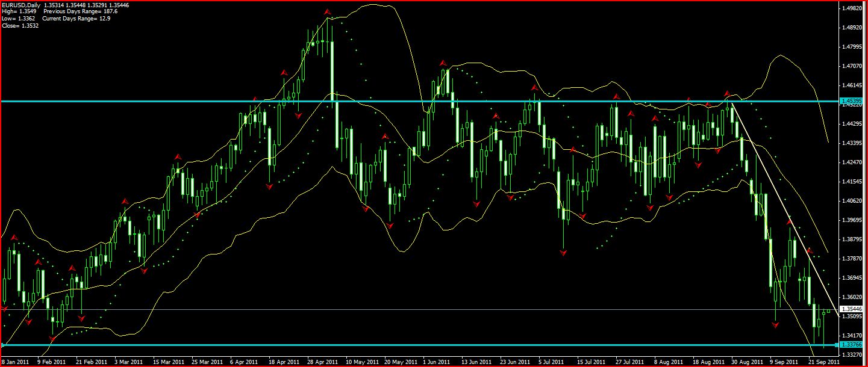Click the red fractal arrow above the early June peak
Image resolution: width=868 pixels, height=367 pixels.
[x=443, y=63]
